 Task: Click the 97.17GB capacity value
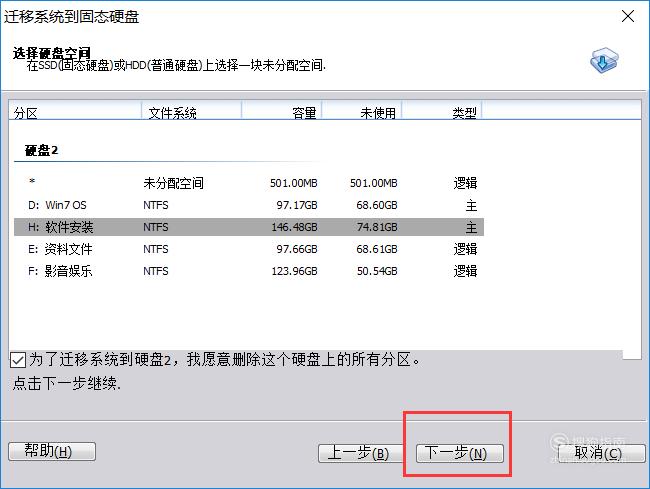pyautogui.click(x=297, y=205)
